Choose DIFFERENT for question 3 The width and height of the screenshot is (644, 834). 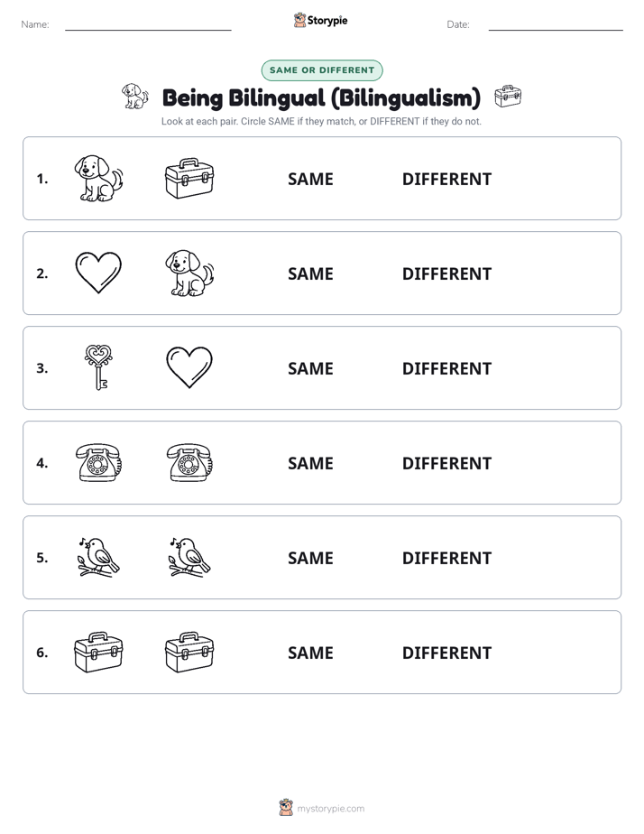pos(446,368)
